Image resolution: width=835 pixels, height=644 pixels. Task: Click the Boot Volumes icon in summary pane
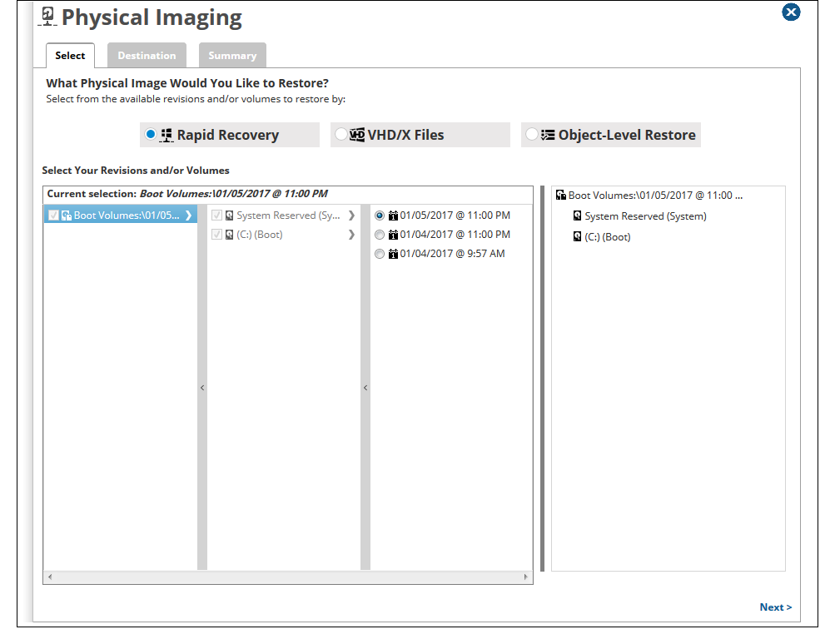[x=560, y=196]
